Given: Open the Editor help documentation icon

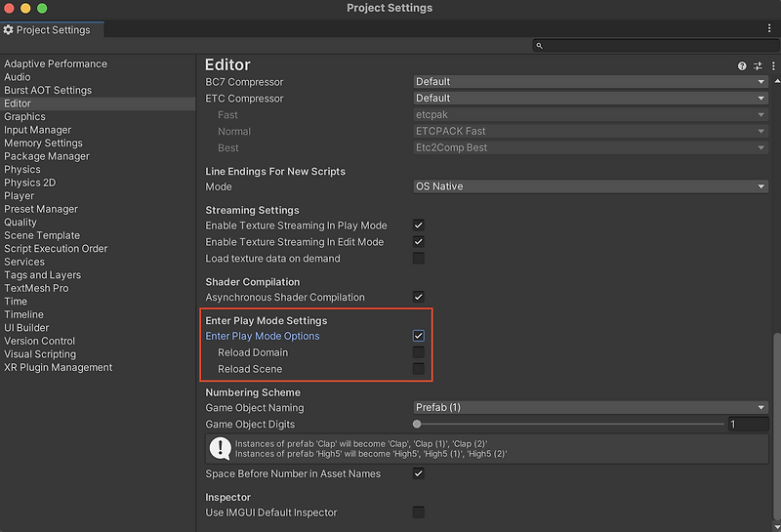Looking at the screenshot, I should tap(742, 66).
